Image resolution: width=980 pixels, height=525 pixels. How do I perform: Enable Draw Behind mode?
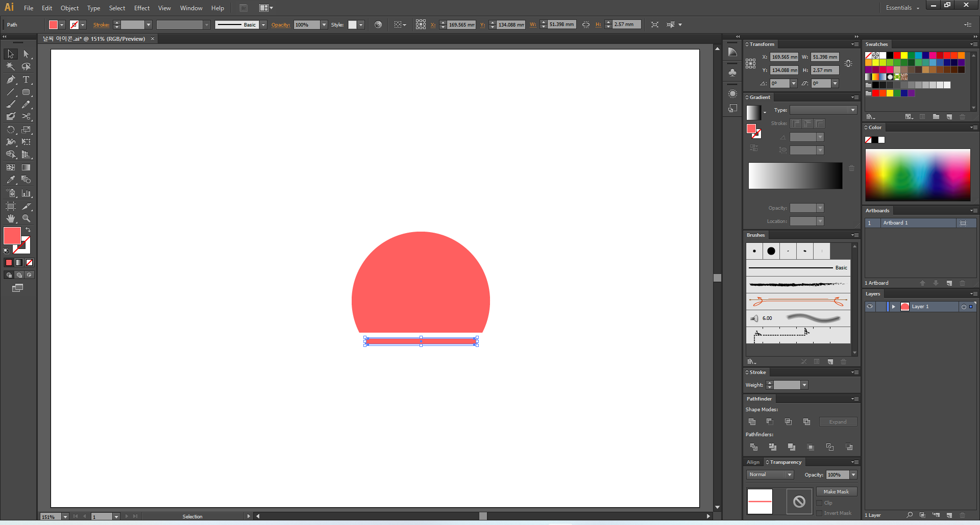click(x=19, y=275)
